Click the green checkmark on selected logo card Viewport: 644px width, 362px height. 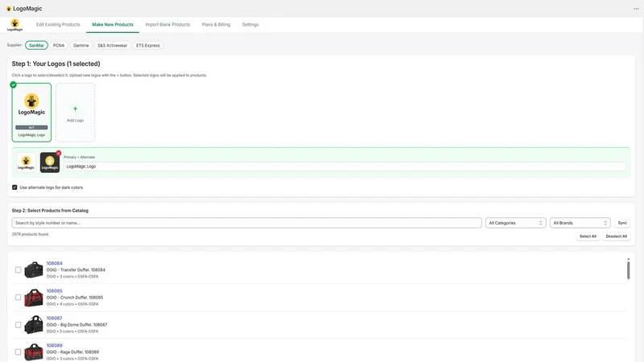click(13, 85)
